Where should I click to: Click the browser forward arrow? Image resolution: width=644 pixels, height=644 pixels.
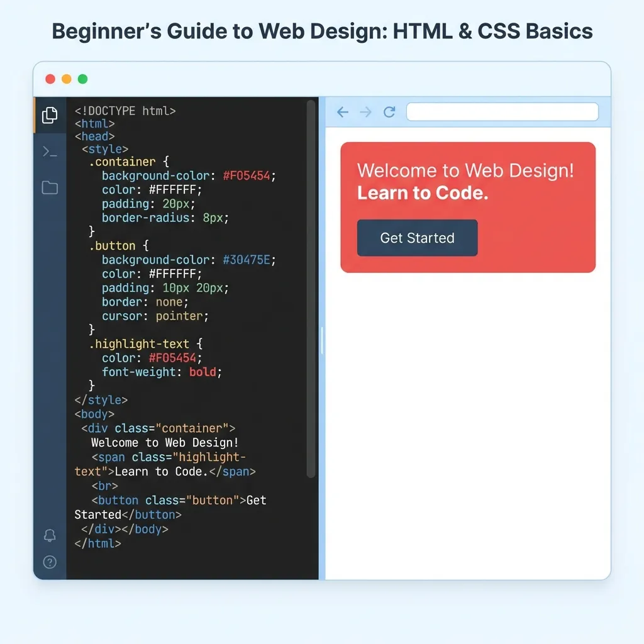tap(365, 111)
